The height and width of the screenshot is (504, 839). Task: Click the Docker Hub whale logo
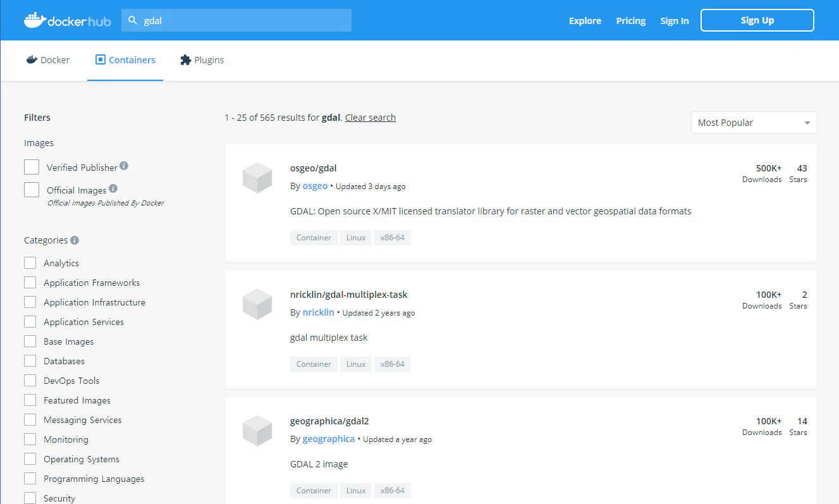click(67, 20)
